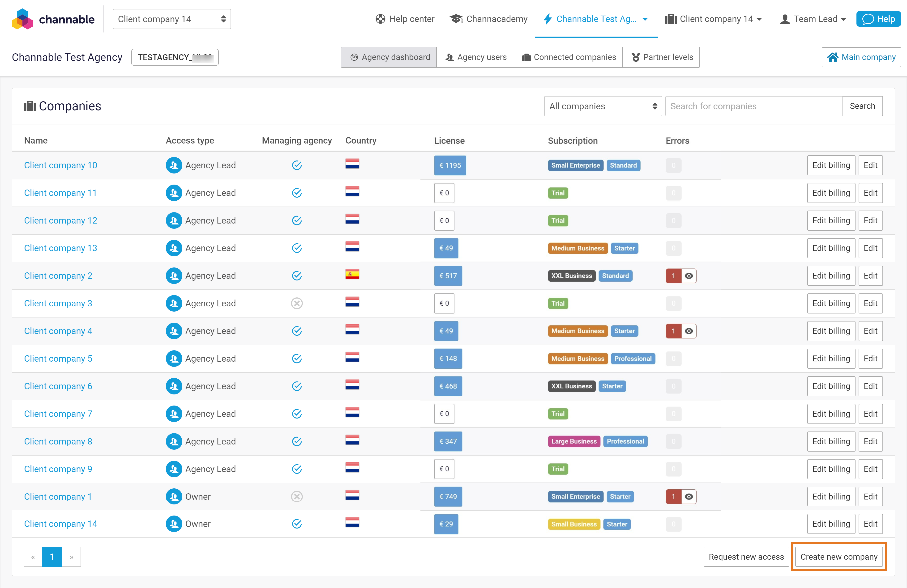This screenshot has height=588, width=907.
Task: Click the Spain flag for Client company 2
Action: pyautogui.click(x=352, y=275)
